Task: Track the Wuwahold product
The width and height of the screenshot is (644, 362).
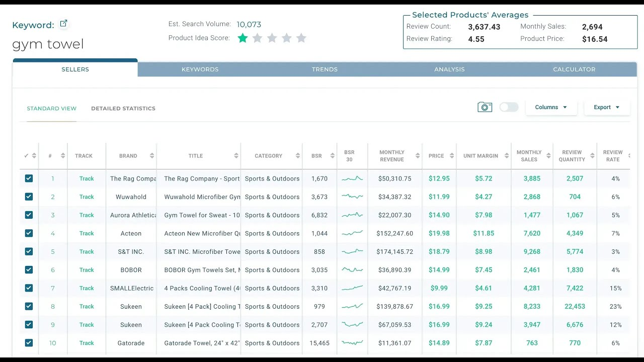Action: pyautogui.click(x=87, y=197)
